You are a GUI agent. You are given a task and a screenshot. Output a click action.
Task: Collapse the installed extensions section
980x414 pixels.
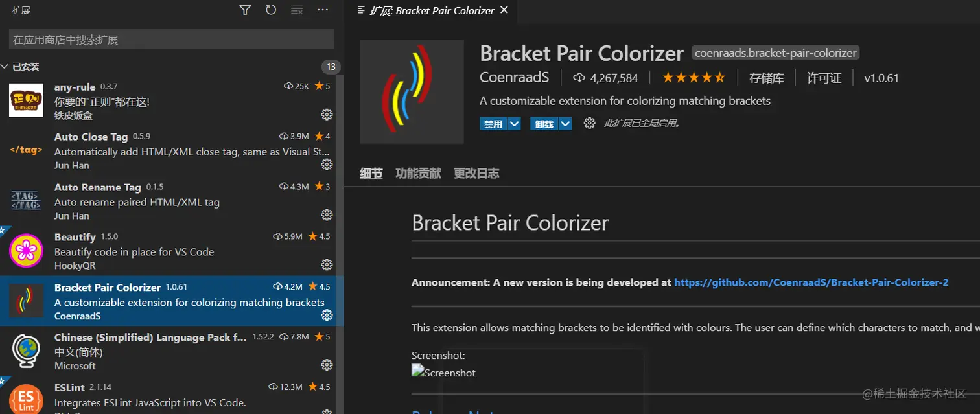[5, 67]
